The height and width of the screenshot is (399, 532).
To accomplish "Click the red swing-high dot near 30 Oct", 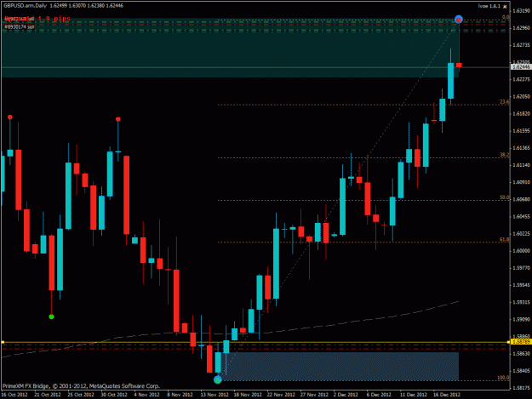I will click(x=117, y=119).
